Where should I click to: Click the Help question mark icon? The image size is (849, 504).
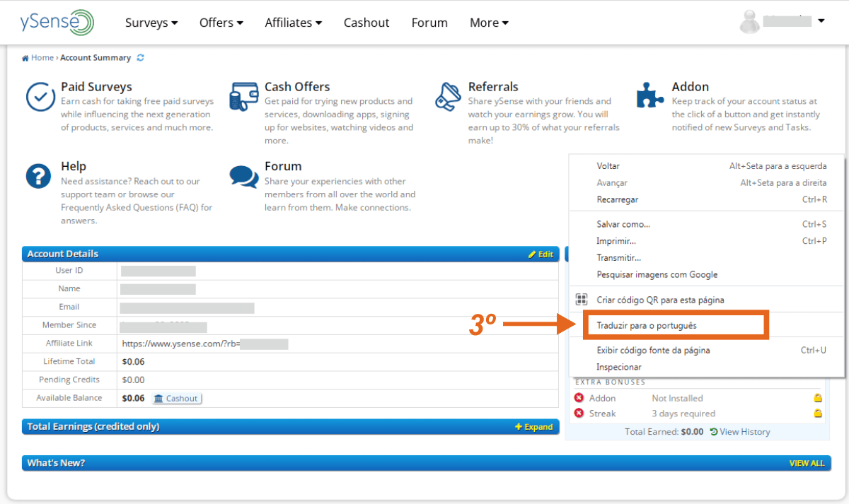[x=38, y=175]
